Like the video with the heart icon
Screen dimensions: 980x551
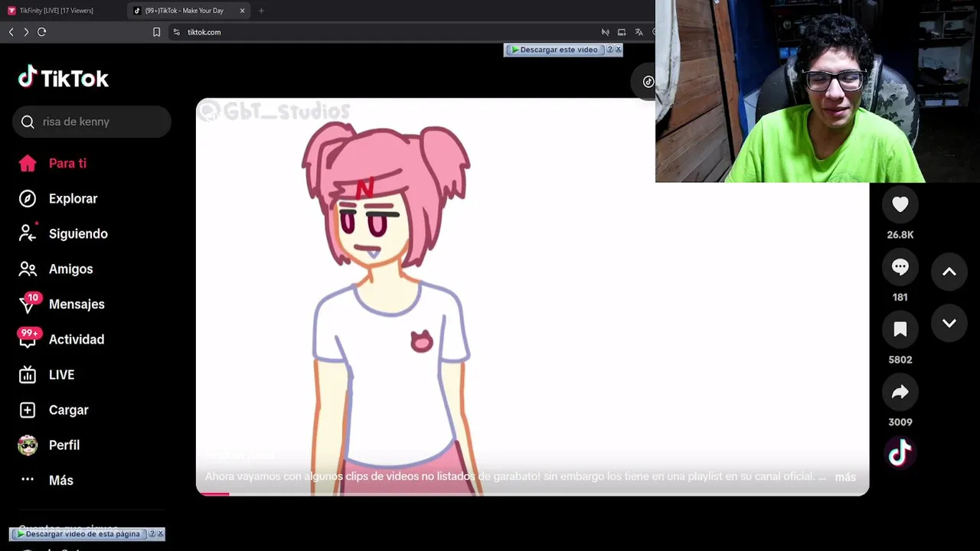[900, 204]
